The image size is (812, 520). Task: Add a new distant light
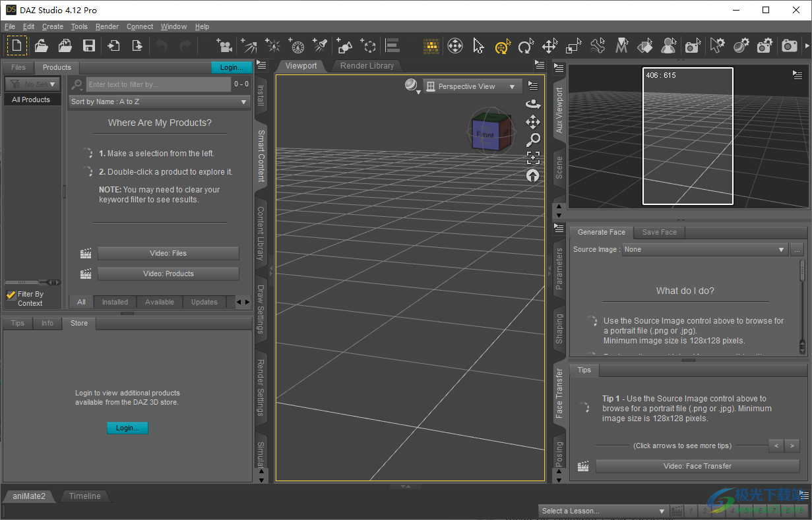249,45
